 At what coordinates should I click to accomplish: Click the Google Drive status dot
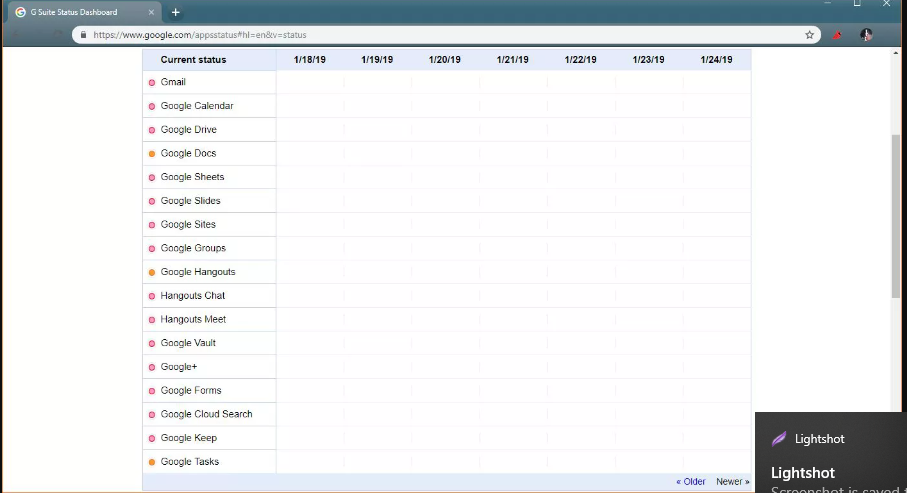pyautogui.click(x=152, y=130)
